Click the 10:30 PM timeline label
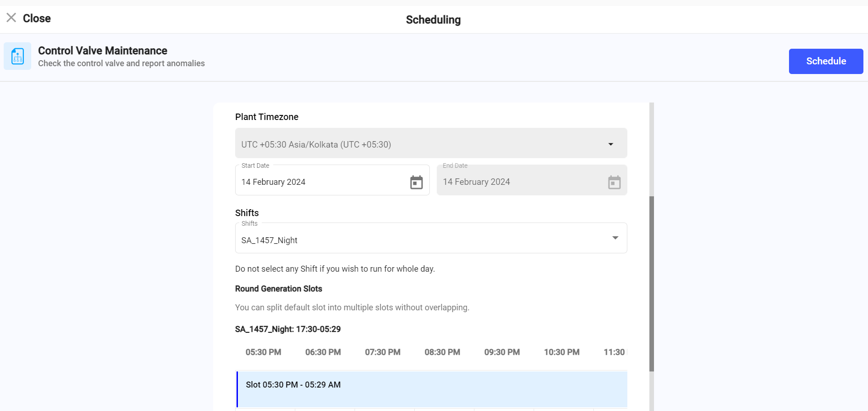This screenshot has width=868, height=411. coord(562,352)
